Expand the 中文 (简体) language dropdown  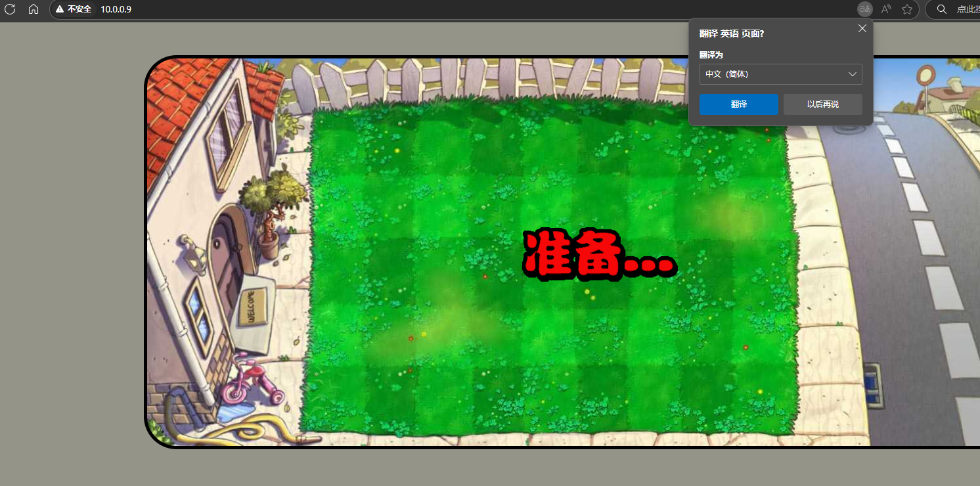point(780,74)
